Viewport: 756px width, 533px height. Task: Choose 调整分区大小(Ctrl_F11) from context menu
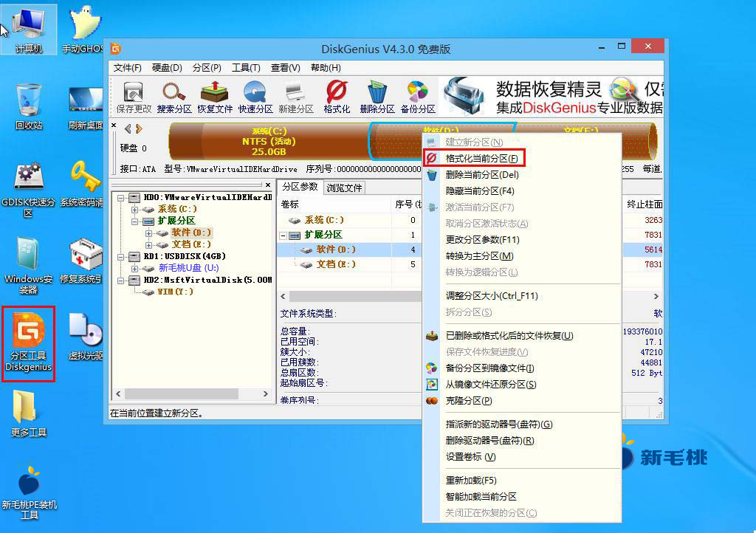click(x=522, y=296)
